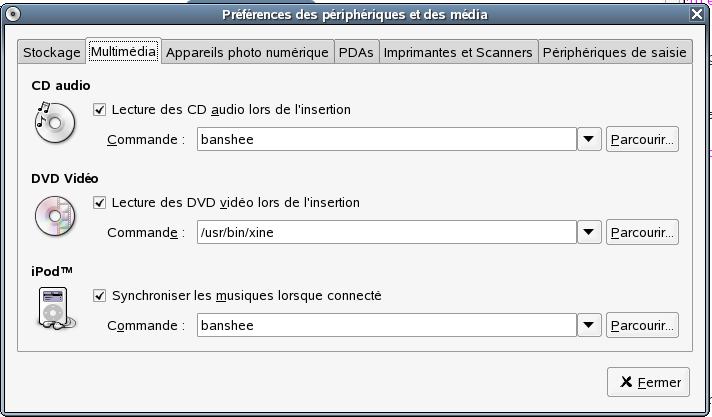The image size is (712, 417).
Task: Click Parcourir next to CD audio command
Action: [642, 139]
